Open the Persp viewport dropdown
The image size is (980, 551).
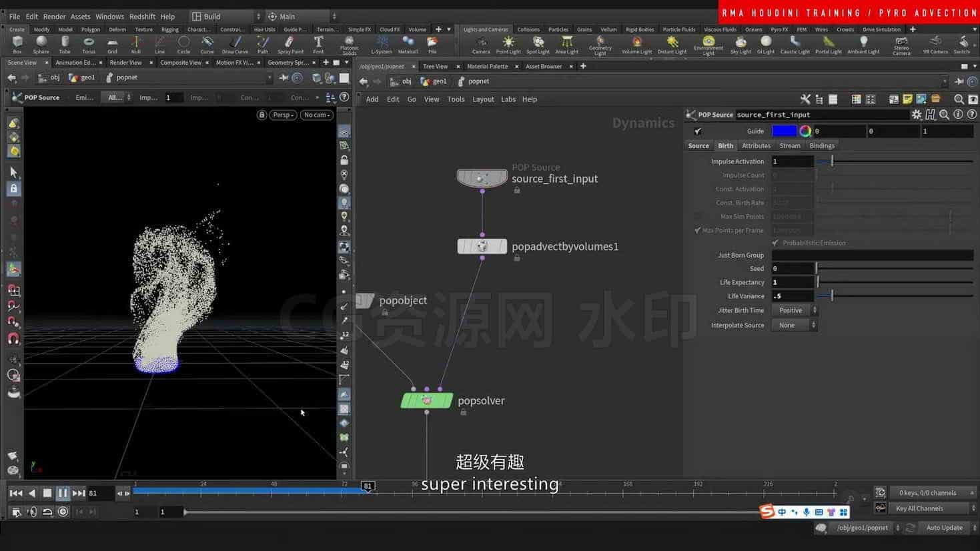click(283, 115)
